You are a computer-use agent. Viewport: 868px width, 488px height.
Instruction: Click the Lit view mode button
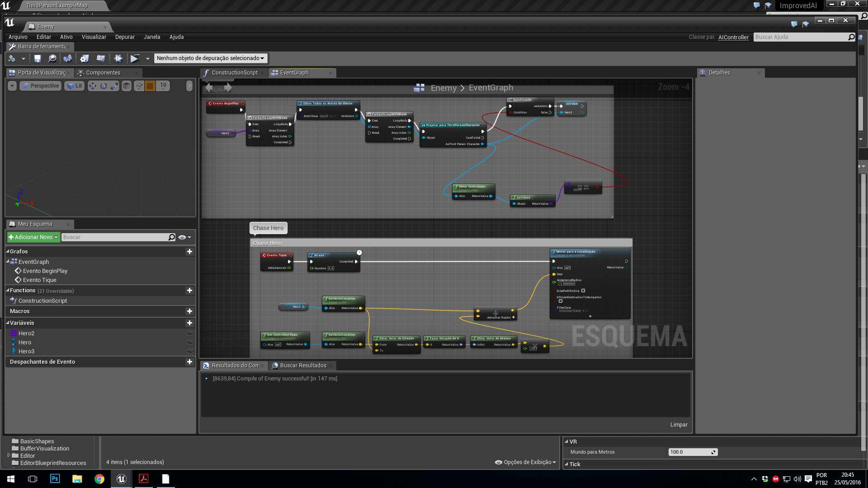click(75, 86)
